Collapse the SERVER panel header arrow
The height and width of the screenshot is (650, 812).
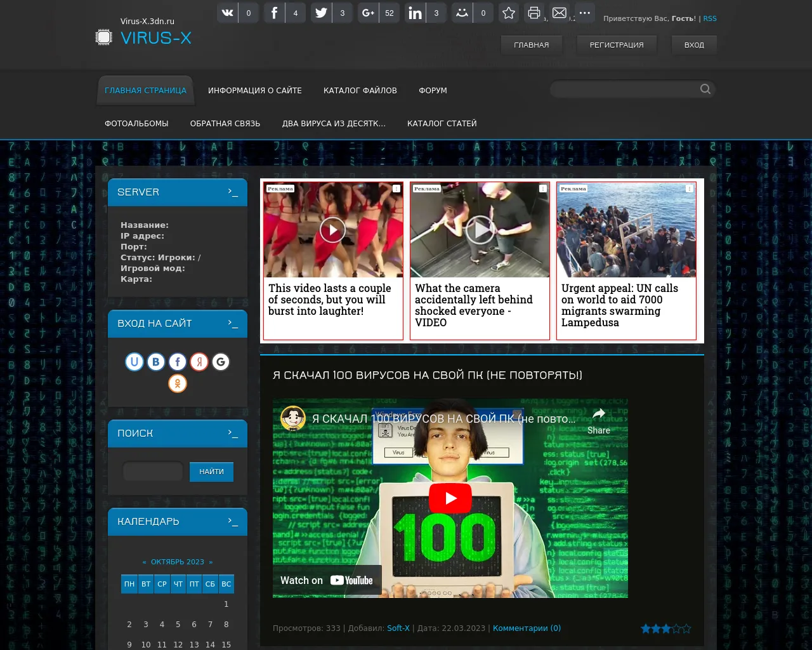pos(233,192)
